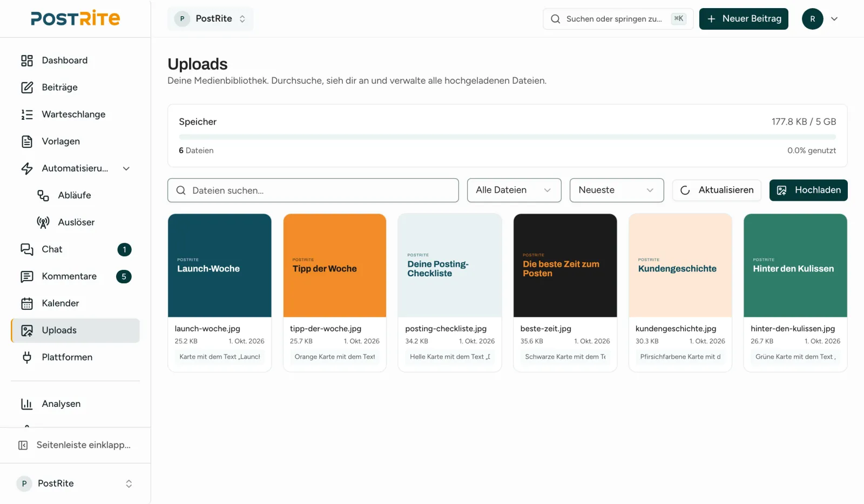Click the Vorlagen document icon
The image size is (864, 504).
(x=27, y=141)
